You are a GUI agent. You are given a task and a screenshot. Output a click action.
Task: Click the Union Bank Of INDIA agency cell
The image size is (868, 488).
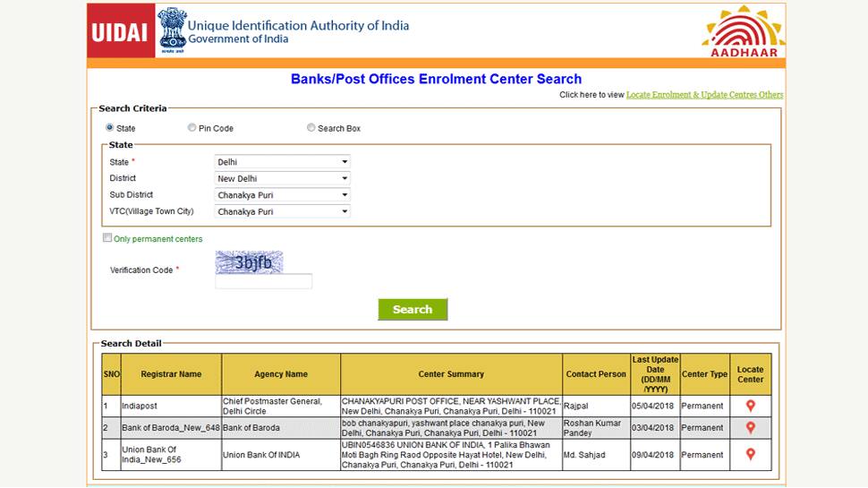(281, 455)
